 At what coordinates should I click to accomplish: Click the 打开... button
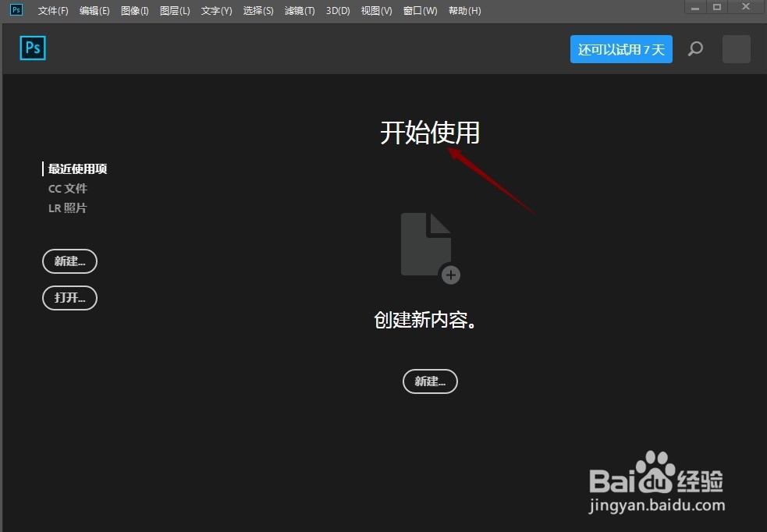[70, 298]
